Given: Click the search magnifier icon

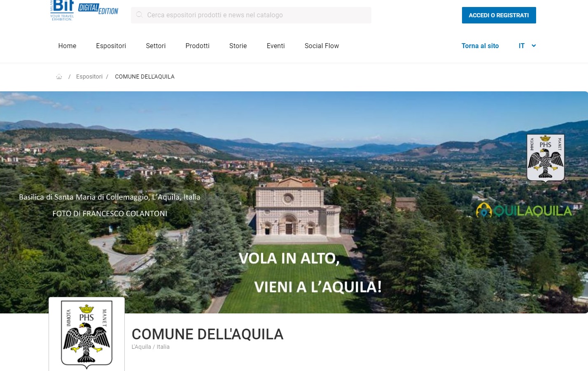Looking at the screenshot, I should (x=140, y=15).
